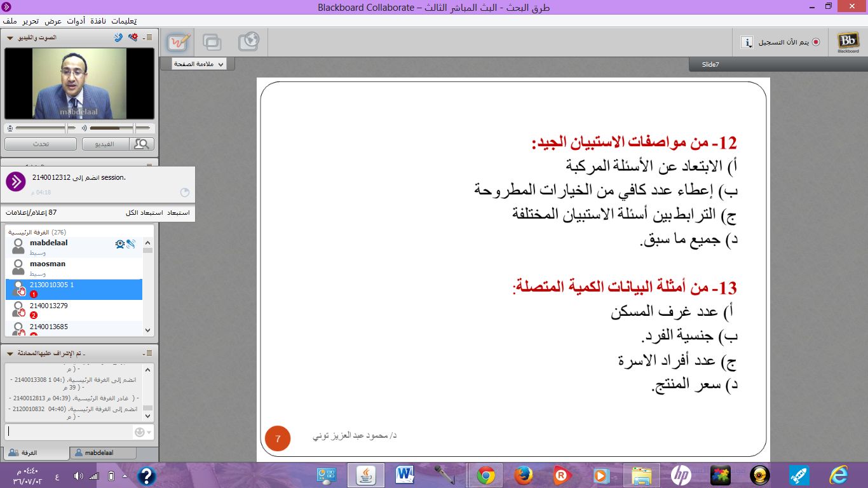Select participant 2140013279
868x488 pixels.
(x=74, y=311)
